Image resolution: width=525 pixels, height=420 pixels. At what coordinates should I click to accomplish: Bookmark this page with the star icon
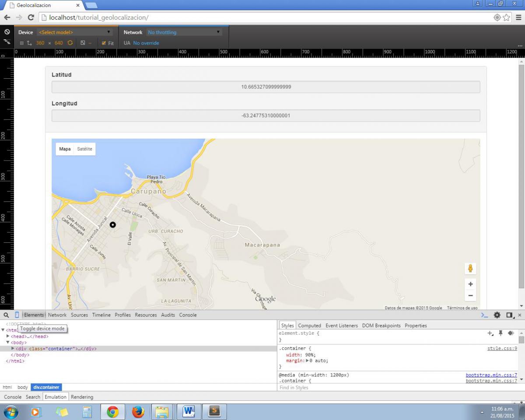click(507, 17)
